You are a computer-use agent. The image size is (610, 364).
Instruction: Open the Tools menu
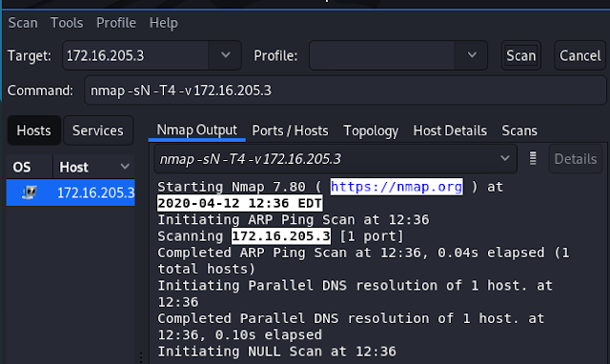(67, 23)
